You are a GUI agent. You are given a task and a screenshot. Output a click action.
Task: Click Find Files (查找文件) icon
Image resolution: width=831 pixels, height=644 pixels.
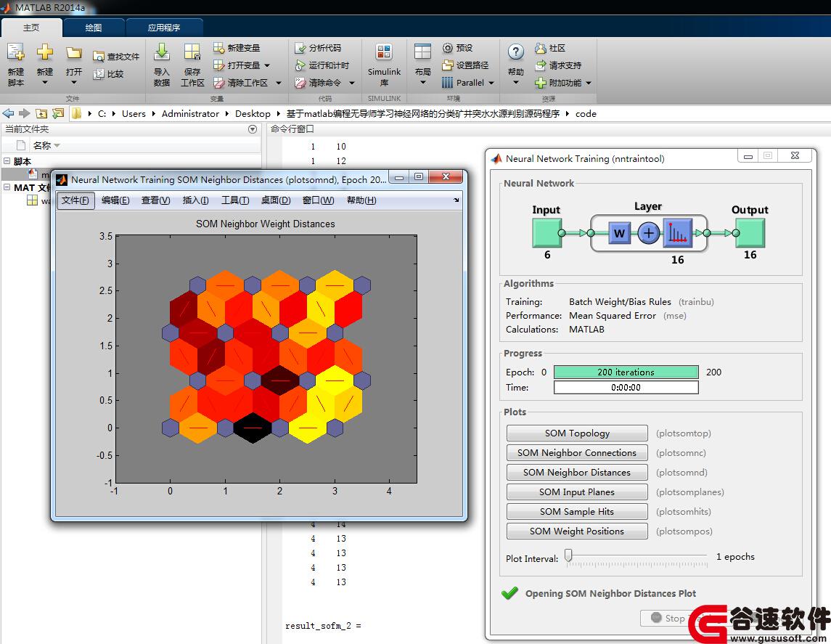[x=99, y=56]
